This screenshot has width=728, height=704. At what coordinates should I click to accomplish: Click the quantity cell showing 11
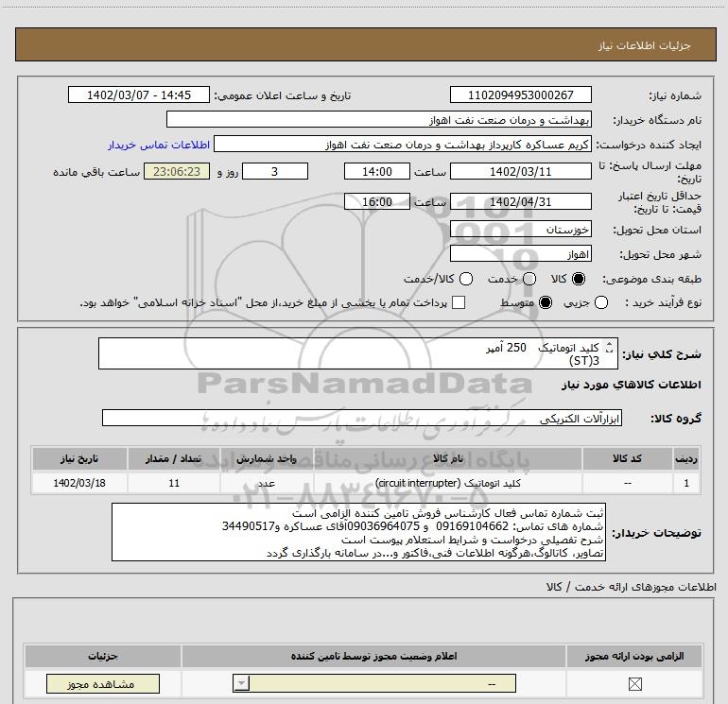(174, 483)
